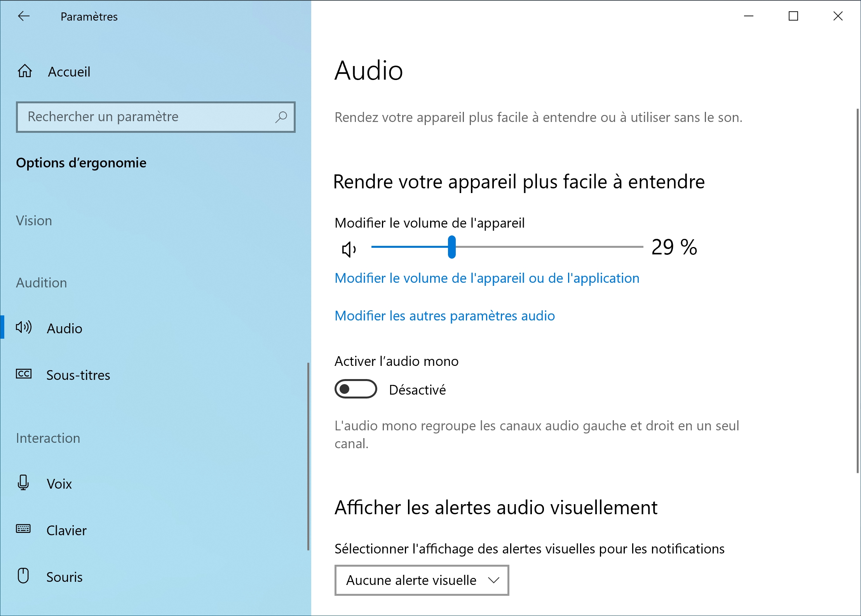The width and height of the screenshot is (861, 616).
Task: Click the Souris mouse icon
Action: (23, 575)
